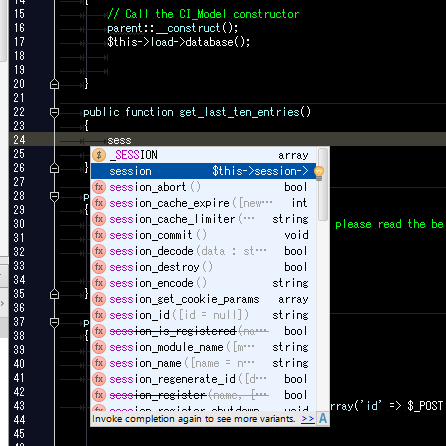Click the fold end marker on line 20

(x=54, y=84)
